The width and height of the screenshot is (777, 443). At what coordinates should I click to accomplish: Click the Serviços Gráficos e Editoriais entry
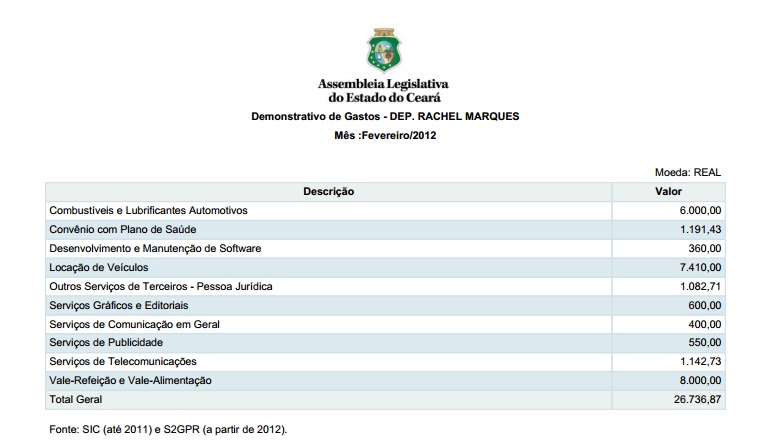[x=118, y=305]
